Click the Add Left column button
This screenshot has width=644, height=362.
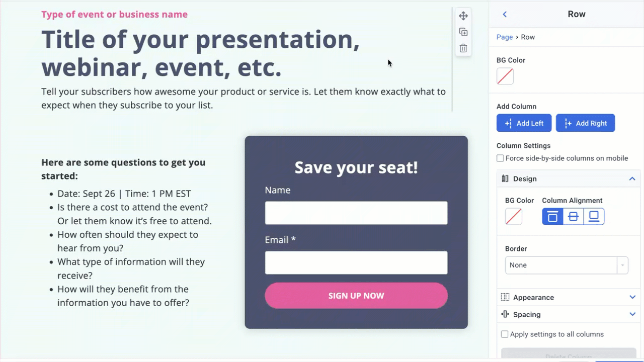[524, 123]
